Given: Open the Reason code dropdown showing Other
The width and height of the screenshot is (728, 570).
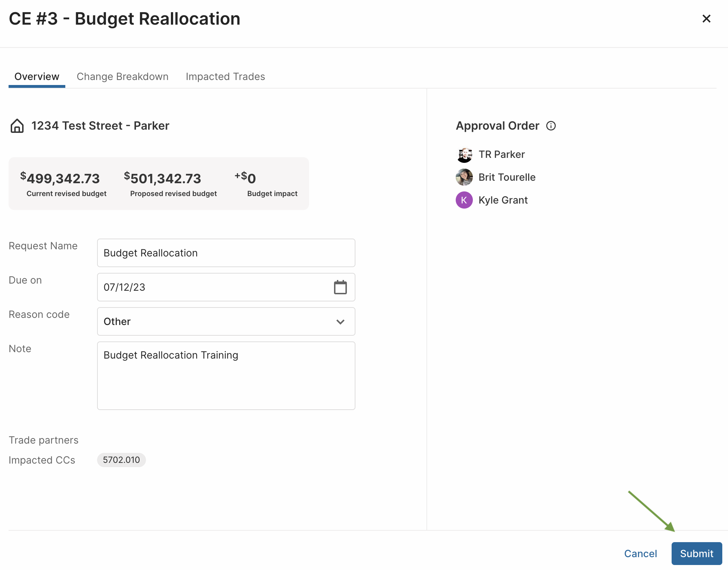Looking at the screenshot, I should click(x=226, y=321).
